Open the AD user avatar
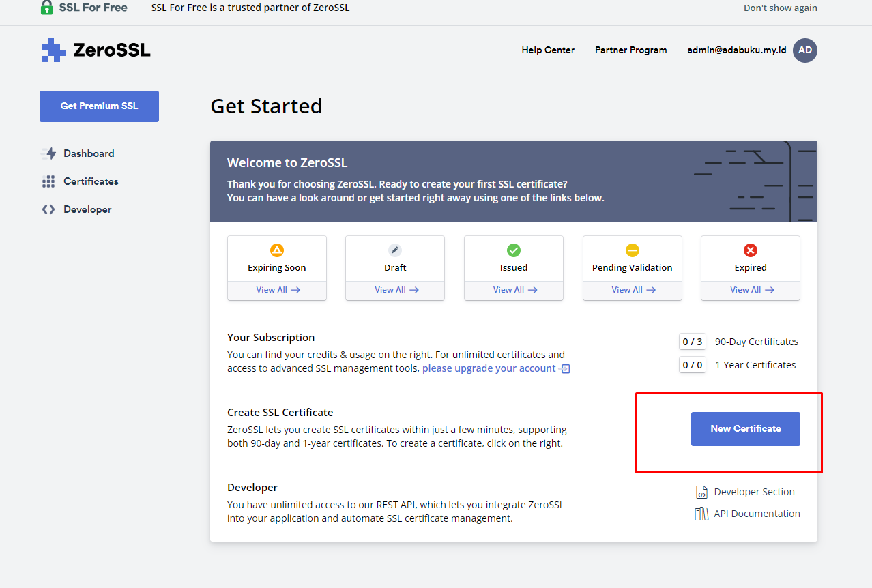Image resolution: width=872 pixels, height=588 pixels. click(805, 50)
